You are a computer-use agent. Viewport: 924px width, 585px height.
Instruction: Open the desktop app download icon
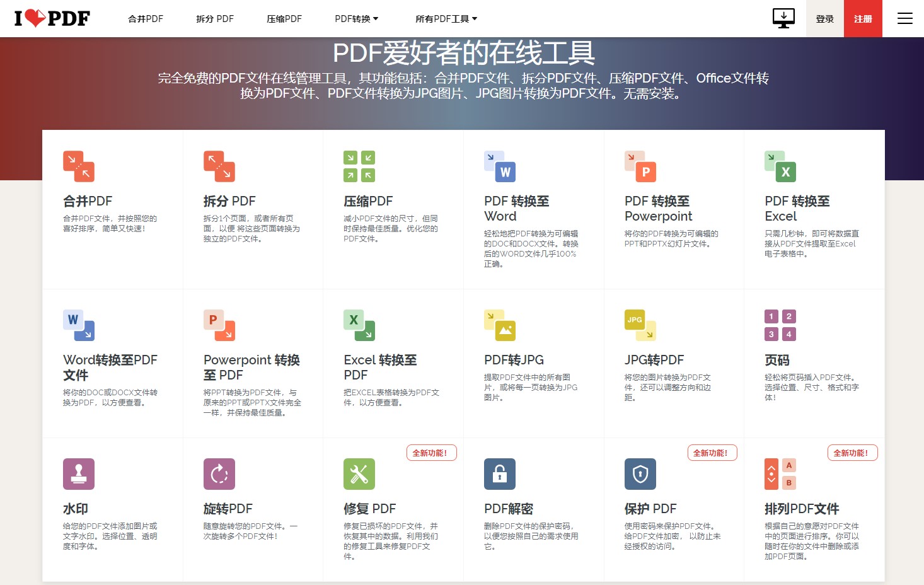click(783, 18)
